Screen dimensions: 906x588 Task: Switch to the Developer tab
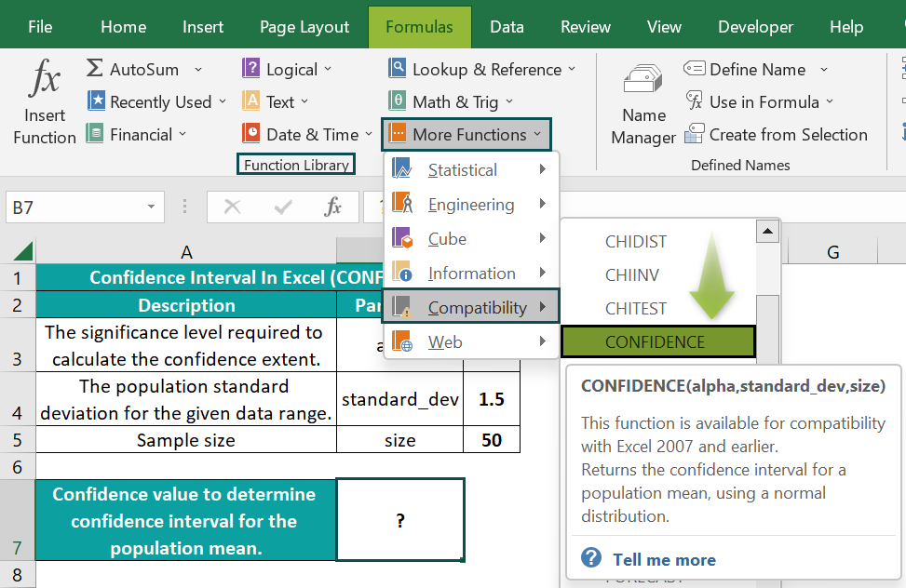tap(756, 27)
